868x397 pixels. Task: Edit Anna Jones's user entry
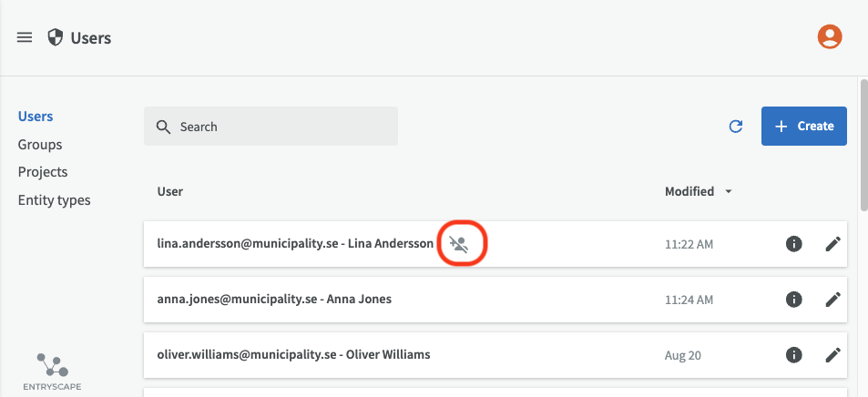click(832, 299)
